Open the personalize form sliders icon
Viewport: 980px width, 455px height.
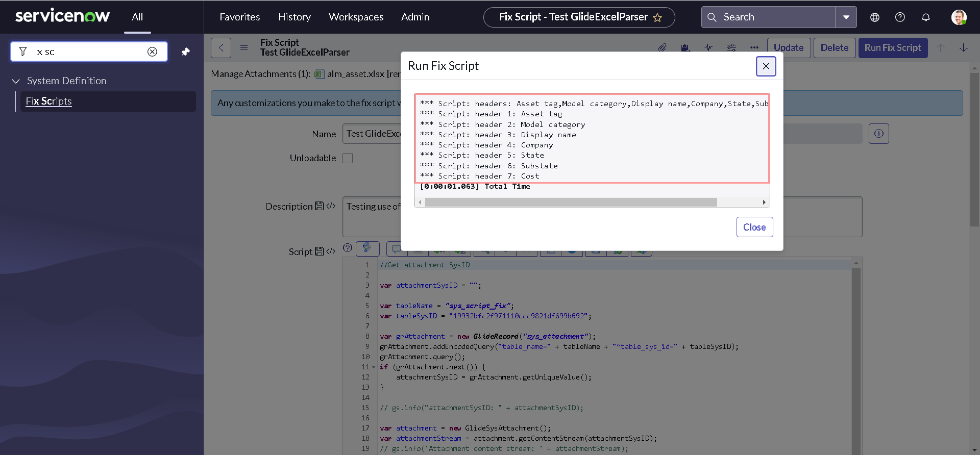[x=731, y=48]
